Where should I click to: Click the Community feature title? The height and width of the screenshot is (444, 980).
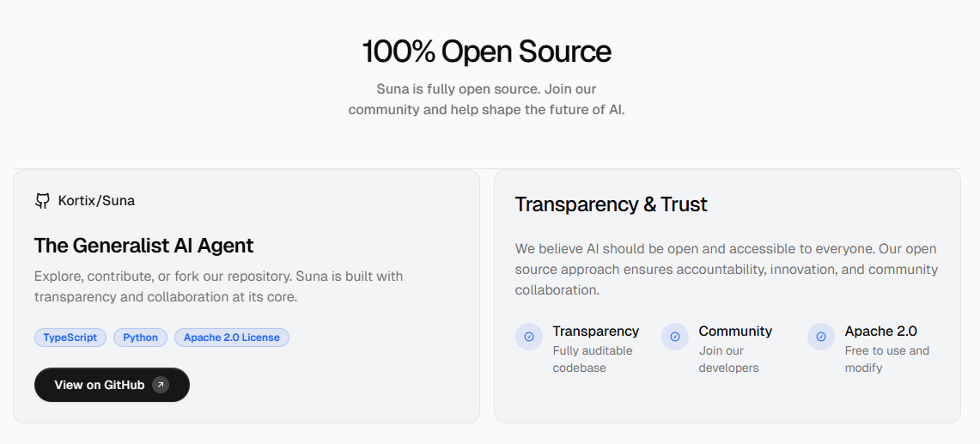(735, 331)
